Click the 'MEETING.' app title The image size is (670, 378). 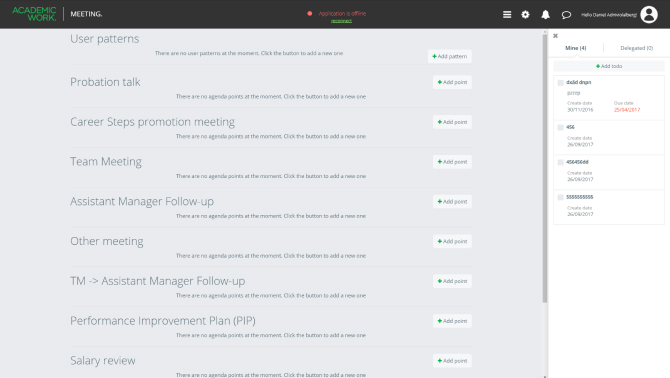[86, 14]
